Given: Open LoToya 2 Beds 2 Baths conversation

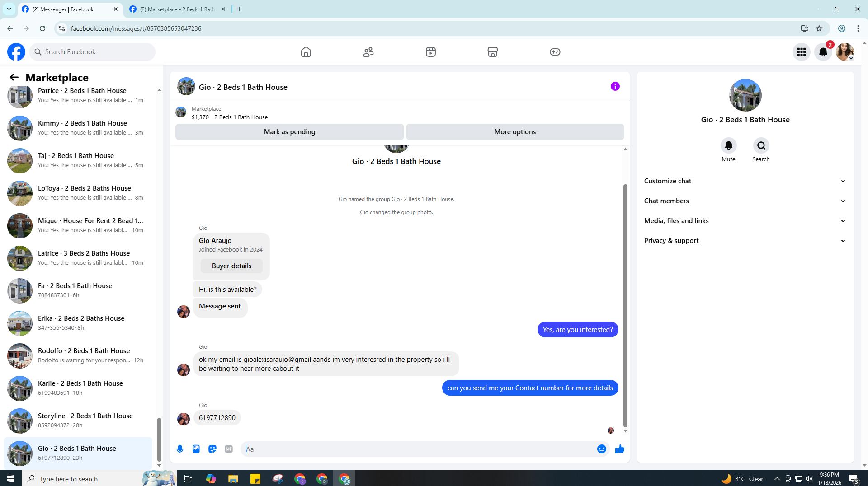Looking at the screenshot, I should pyautogui.click(x=78, y=193).
